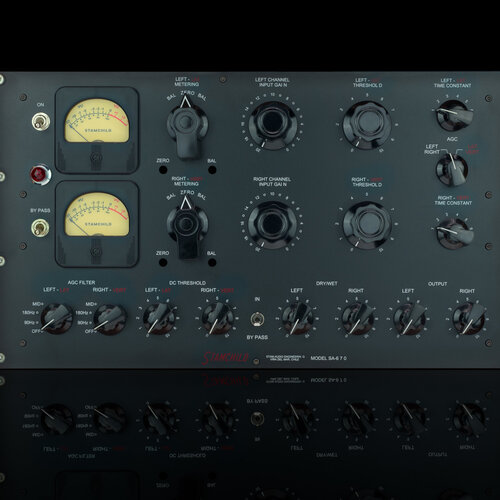Click the 90Hz label of Left AGC Filter

pyautogui.click(x=31, y=323)
